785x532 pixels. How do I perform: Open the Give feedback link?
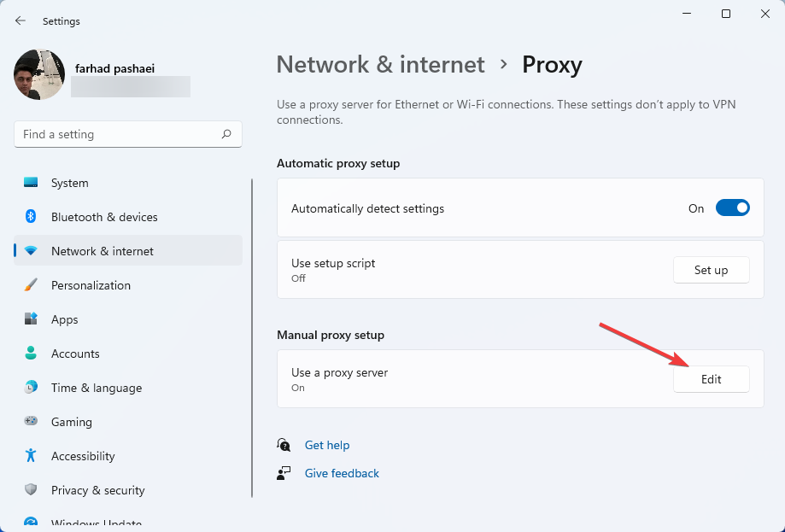click(x=342, y=473)
